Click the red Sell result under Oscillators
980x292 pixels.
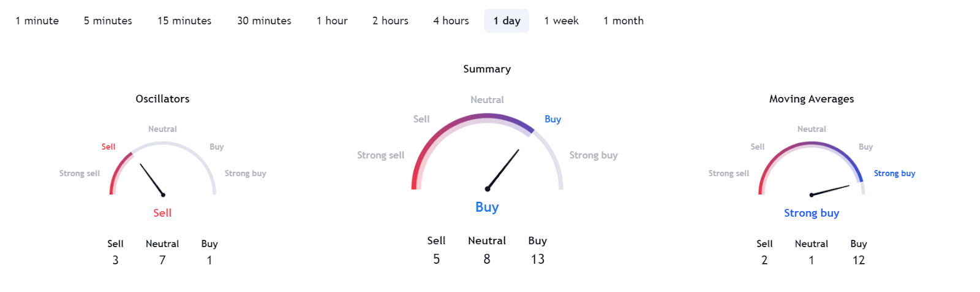pyautogui.click(x=162, y=213)
